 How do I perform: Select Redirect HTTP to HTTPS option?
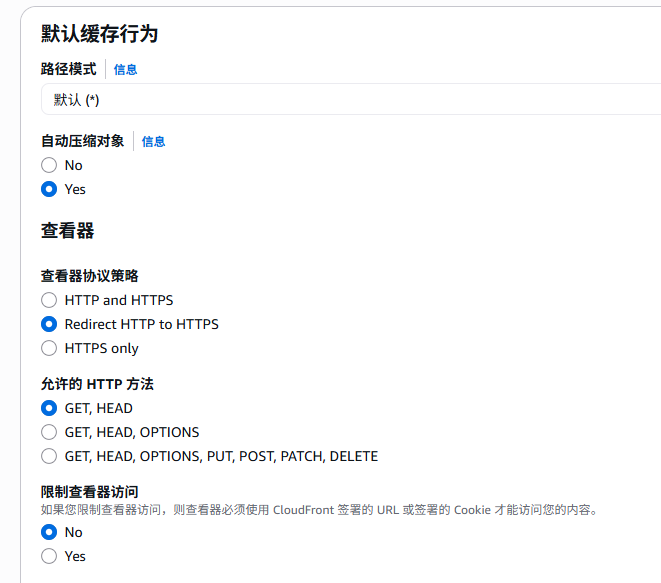tap(49, 324)
